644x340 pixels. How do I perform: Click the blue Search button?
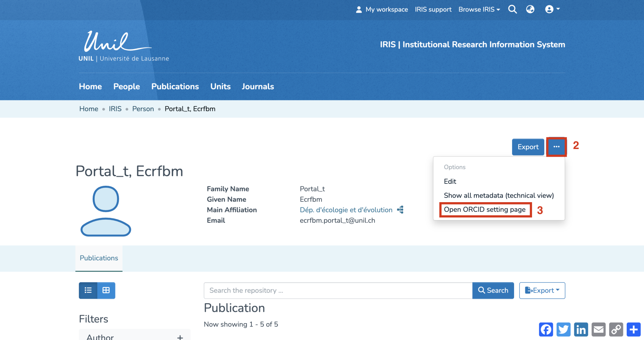point(493,290)
